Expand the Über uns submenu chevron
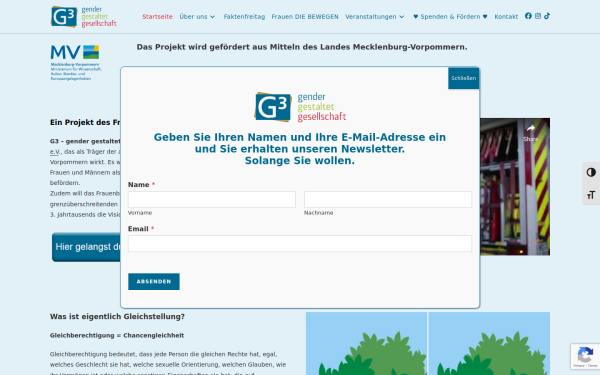The height and width of the screenshot is (375, 600). (x=212, y=17)
